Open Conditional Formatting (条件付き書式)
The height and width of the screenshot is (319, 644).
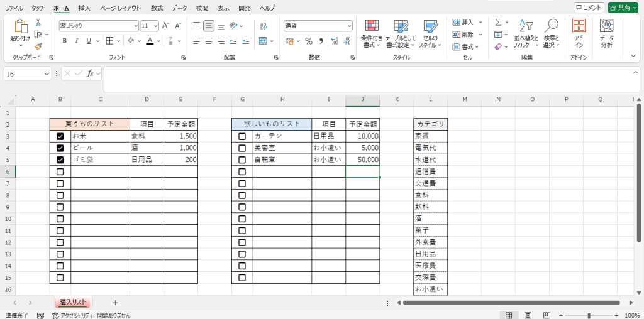pyautogui.click(x=372, y=33)
